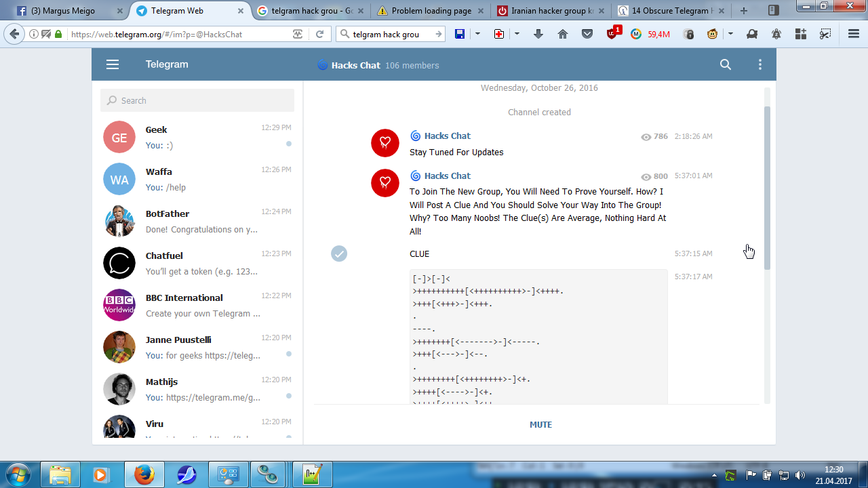The width and height of the screenshot is (868, 488).
Task: Open the Downloads arrow in Firefox toolbar
Action: click(x=538, y=35)
